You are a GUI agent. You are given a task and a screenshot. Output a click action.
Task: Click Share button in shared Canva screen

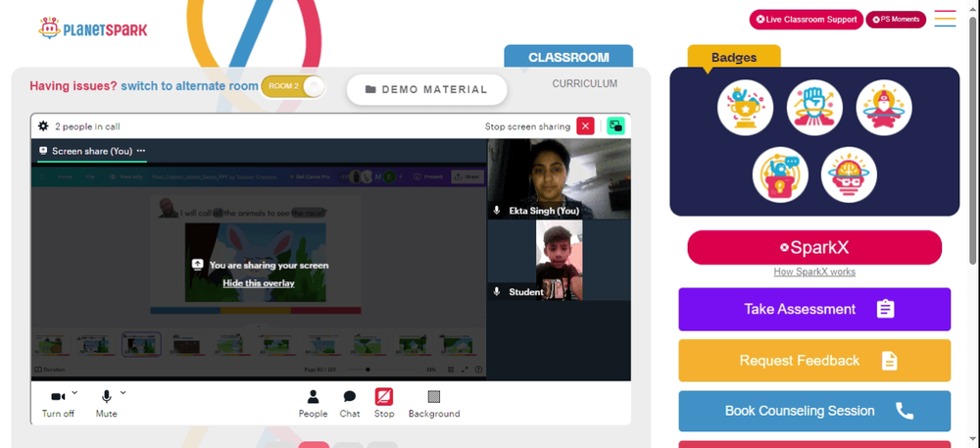pyautogui.click(x=466, y=176)
